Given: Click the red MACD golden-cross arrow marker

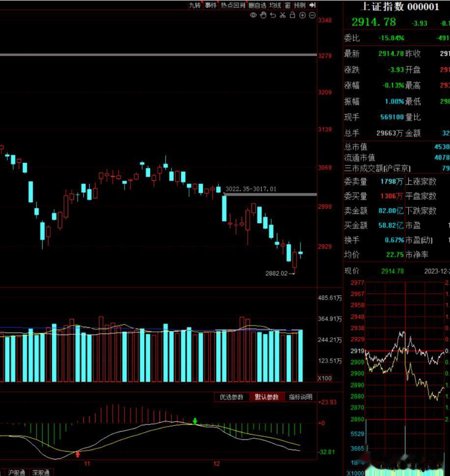Looking at the screenshot, I should (78, 454).
